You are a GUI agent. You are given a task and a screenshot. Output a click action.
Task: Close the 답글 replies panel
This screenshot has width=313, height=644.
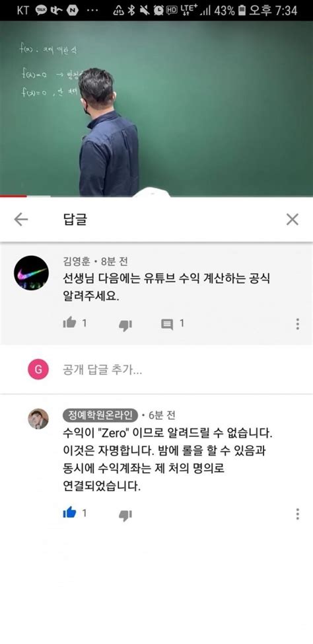[x=292, y=220]
